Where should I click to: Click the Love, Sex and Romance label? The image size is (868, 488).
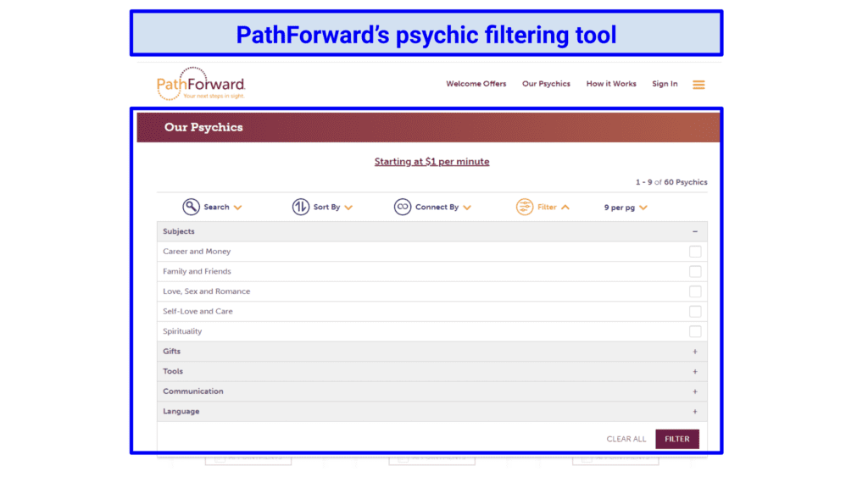click(x=206, y=291)
